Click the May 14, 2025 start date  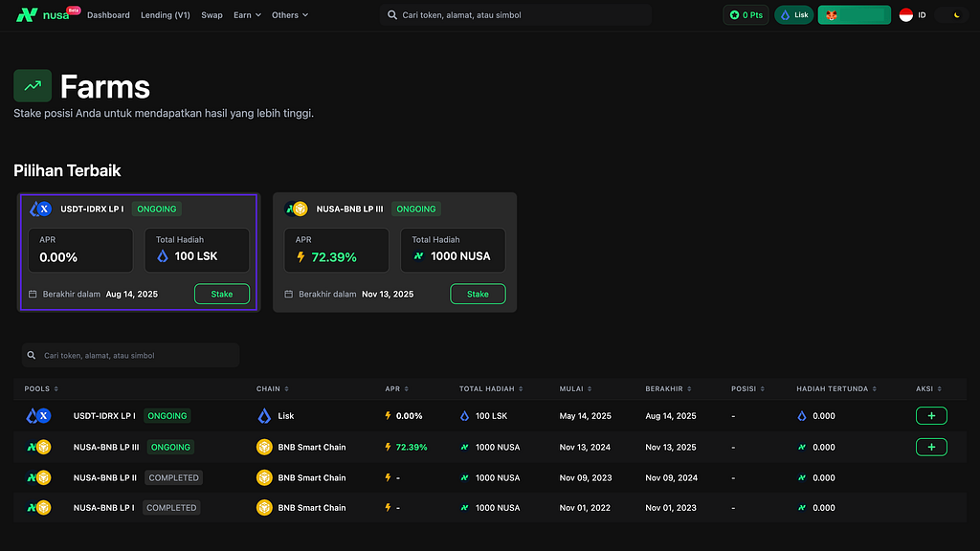585,415
